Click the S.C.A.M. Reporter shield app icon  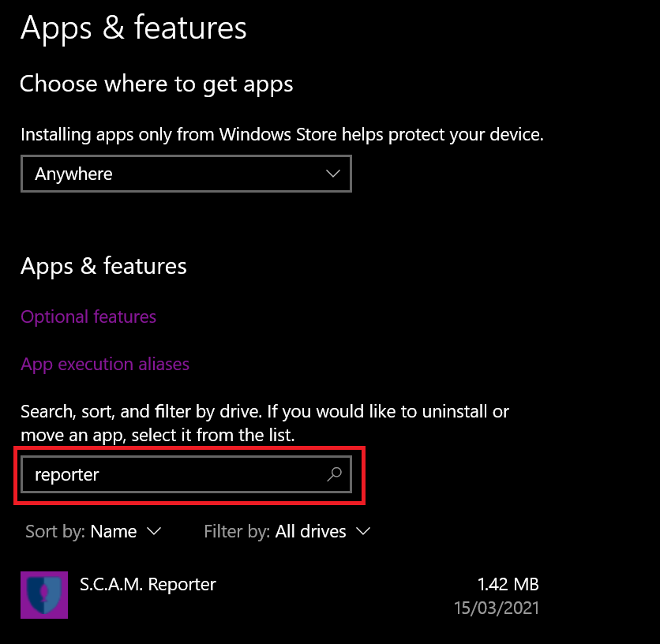click(44, 595)
